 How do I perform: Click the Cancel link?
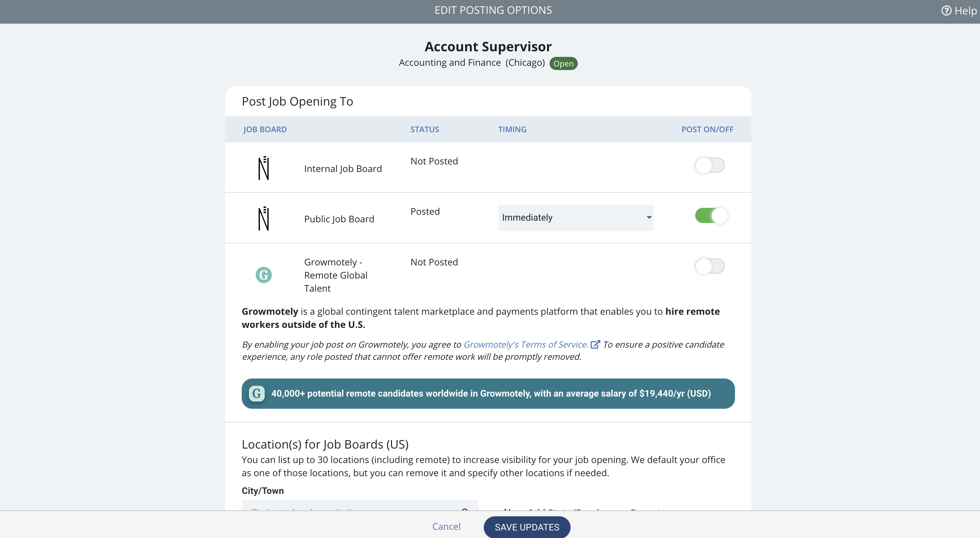pos(446,526)
